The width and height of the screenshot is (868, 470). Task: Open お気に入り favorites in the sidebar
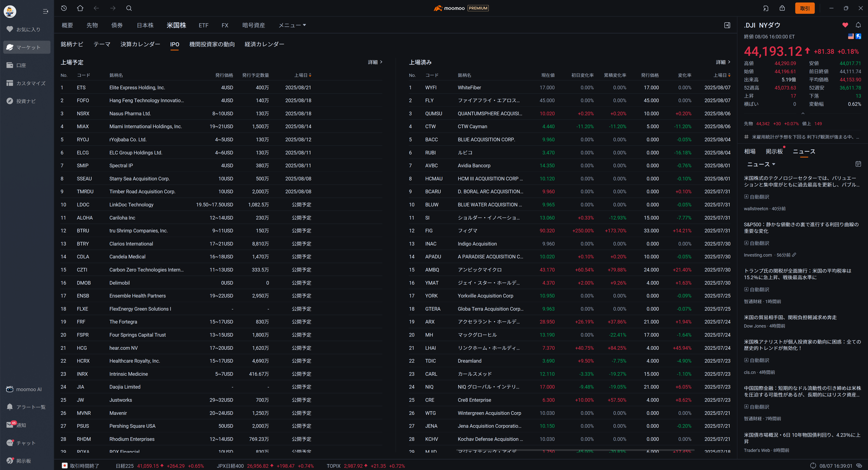(27, 29)
